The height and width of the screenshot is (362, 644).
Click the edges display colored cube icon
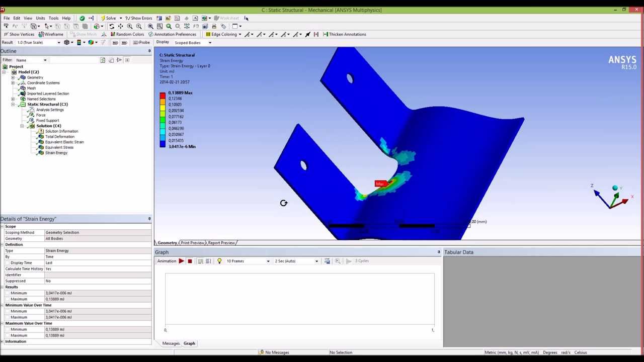coord(91,42)
